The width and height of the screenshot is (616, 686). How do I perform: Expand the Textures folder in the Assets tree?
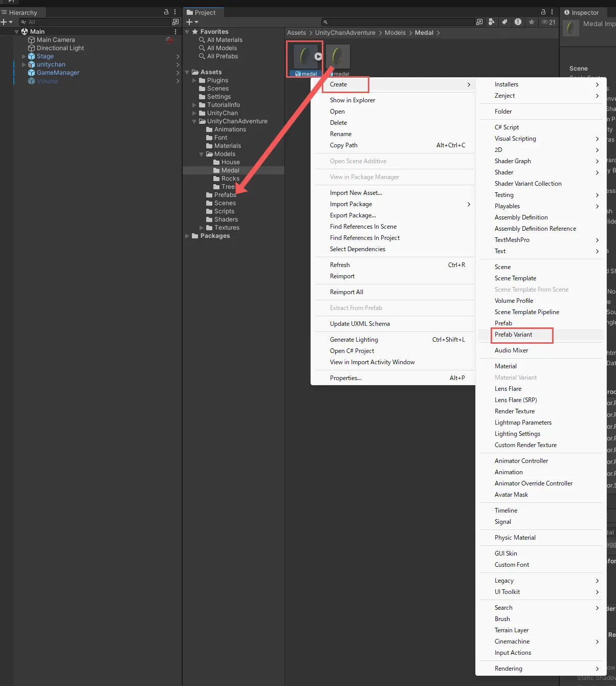click(202, 228)
